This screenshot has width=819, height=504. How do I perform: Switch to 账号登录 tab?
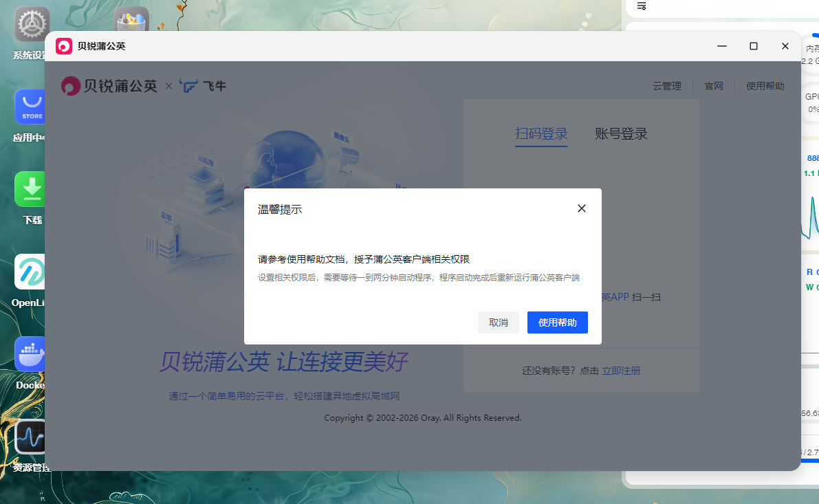coord(621,133)
